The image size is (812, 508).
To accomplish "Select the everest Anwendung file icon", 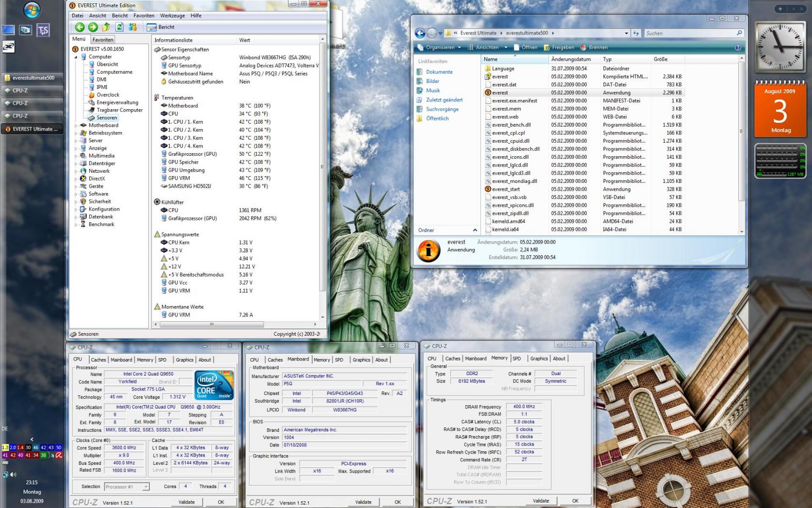I will (488, 93).
